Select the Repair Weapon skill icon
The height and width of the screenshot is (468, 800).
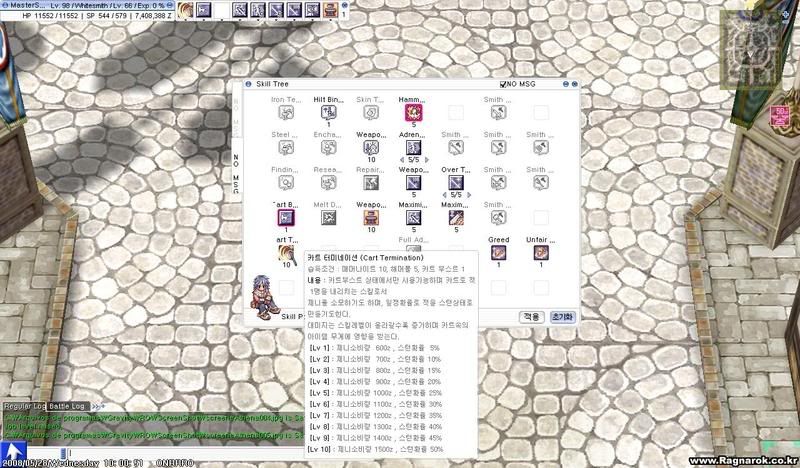(371, 183)
